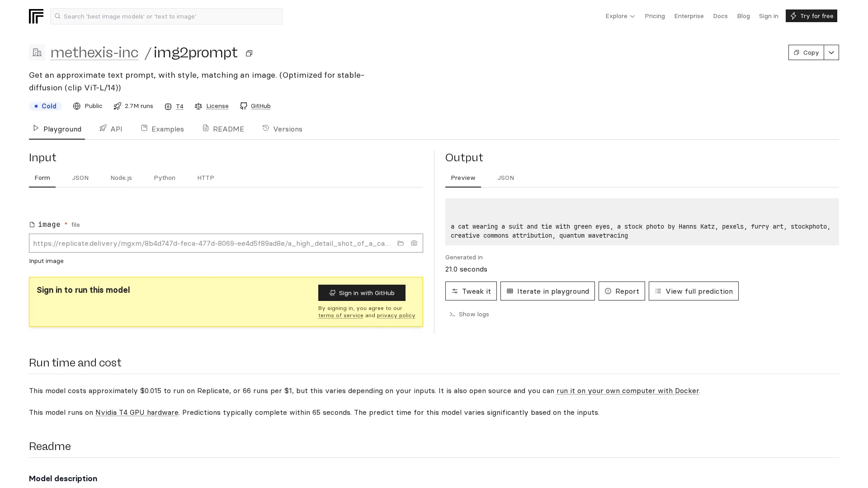Image resolution: width=868 pixels, height=488 pixels.
Task: Expand Show logs
Action: 469,314
